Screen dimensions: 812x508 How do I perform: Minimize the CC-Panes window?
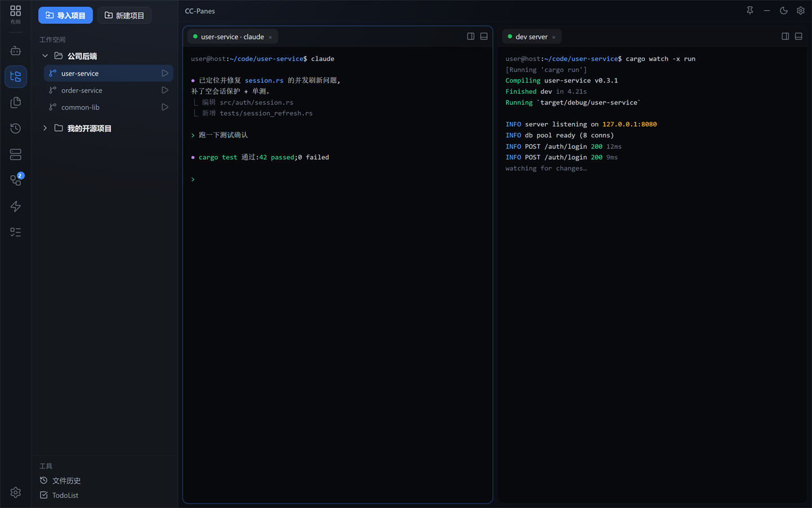tap(767, 11)
